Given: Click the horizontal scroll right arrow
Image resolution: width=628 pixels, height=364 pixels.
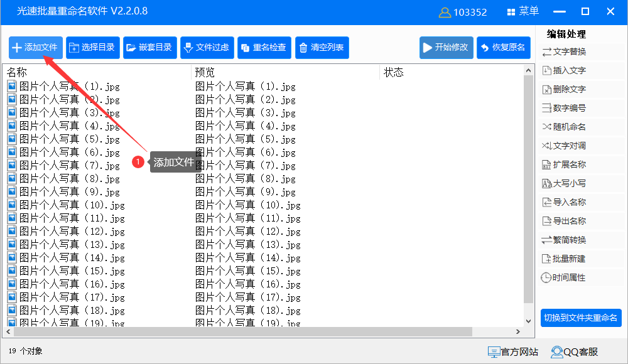Looking at the screenshot, I should 518,331.
